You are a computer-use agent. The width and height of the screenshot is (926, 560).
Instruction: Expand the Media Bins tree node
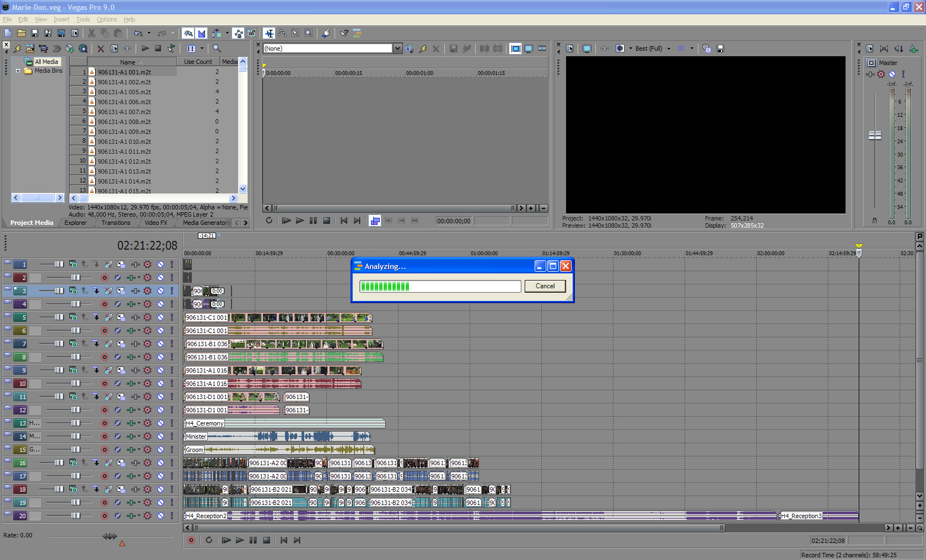18,71
